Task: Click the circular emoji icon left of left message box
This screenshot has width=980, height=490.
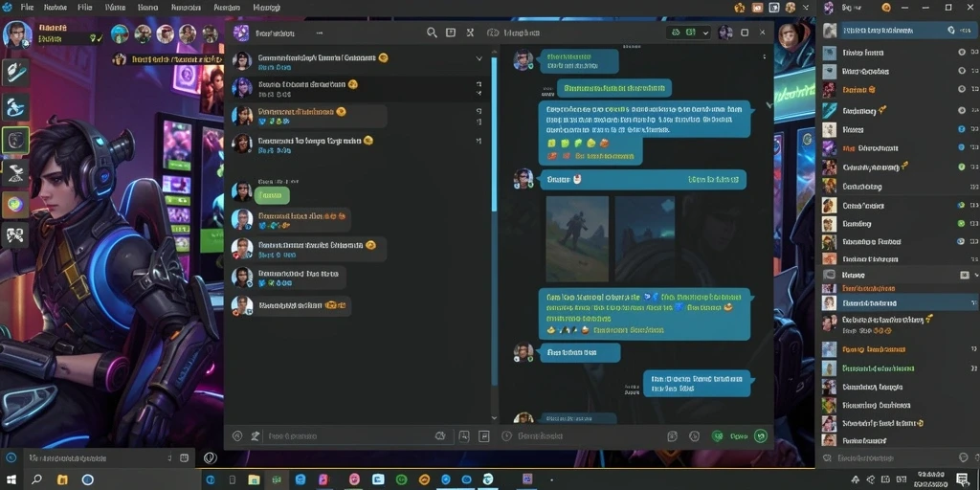Action: pyautogui.click(x=237, y=436)
